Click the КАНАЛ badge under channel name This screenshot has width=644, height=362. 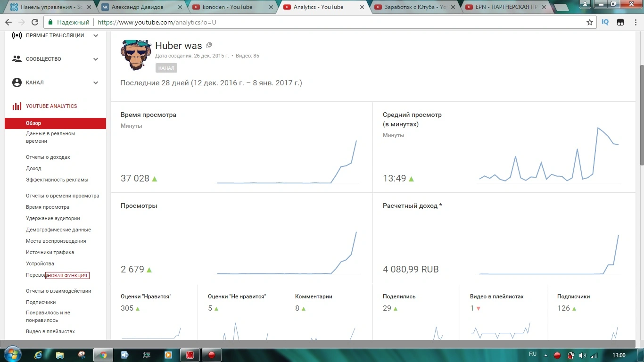(x=166, y=68)
